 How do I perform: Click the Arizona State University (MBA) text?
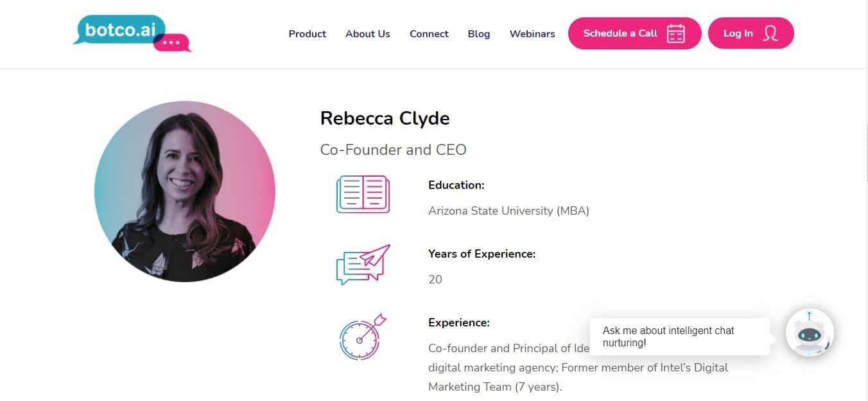pyautogui.click(x=508, y=211)
